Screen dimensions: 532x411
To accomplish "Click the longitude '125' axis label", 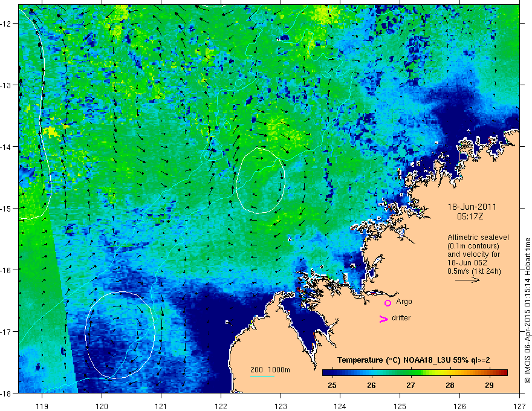I will (400, 406).
